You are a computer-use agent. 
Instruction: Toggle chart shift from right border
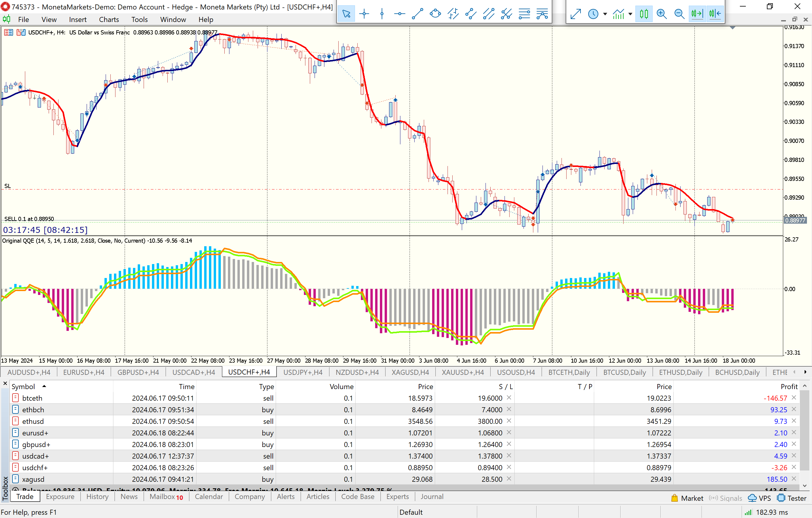(715, 14)
